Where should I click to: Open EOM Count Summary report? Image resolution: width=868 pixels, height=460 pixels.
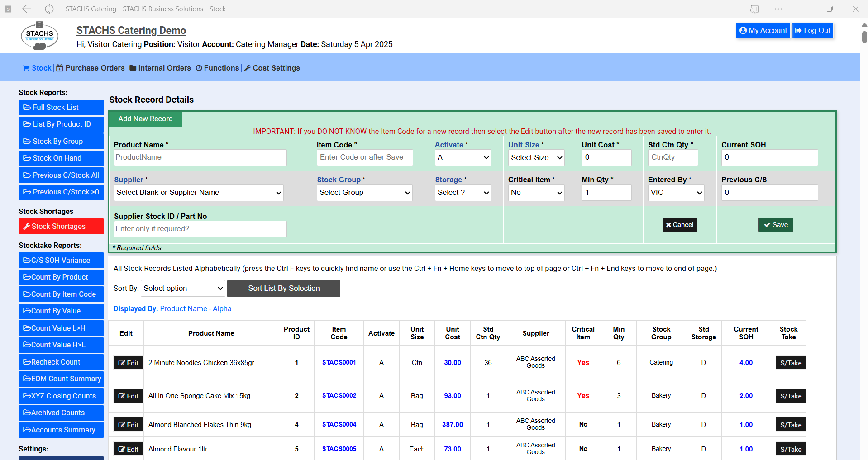(61, 379)
